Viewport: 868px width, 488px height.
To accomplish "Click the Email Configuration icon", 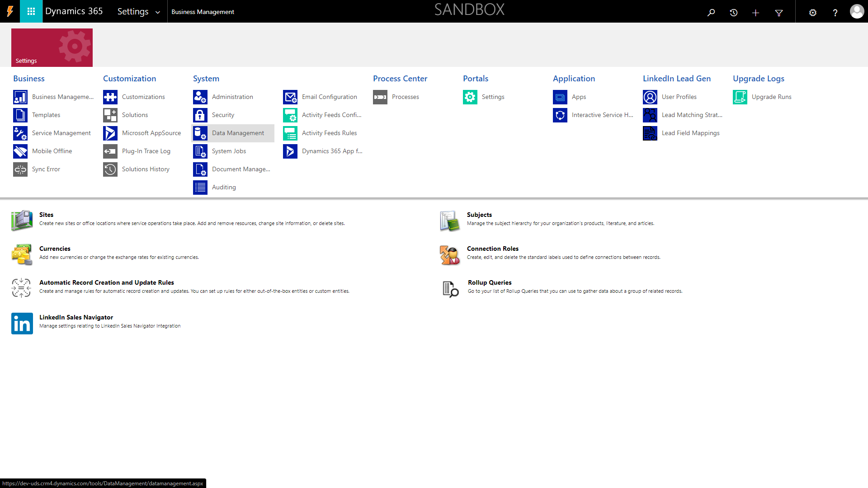I will pyautogui.click(x=290, y=97).
